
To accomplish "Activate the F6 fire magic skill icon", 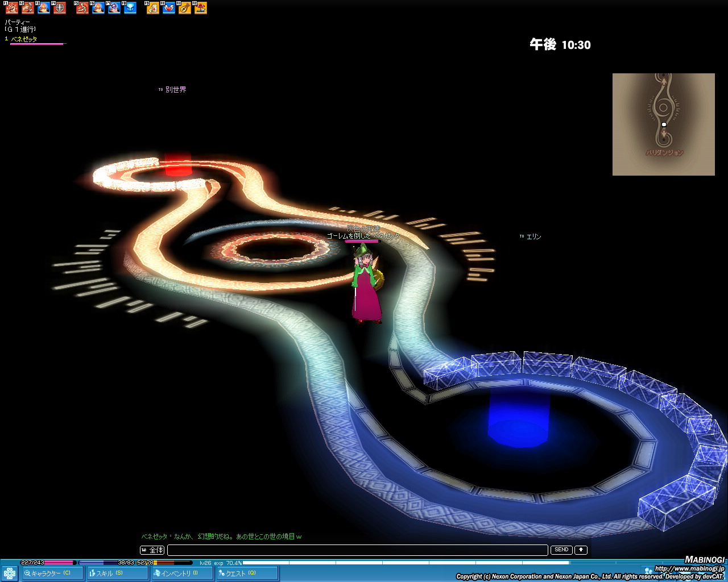I will coord(98,8).
